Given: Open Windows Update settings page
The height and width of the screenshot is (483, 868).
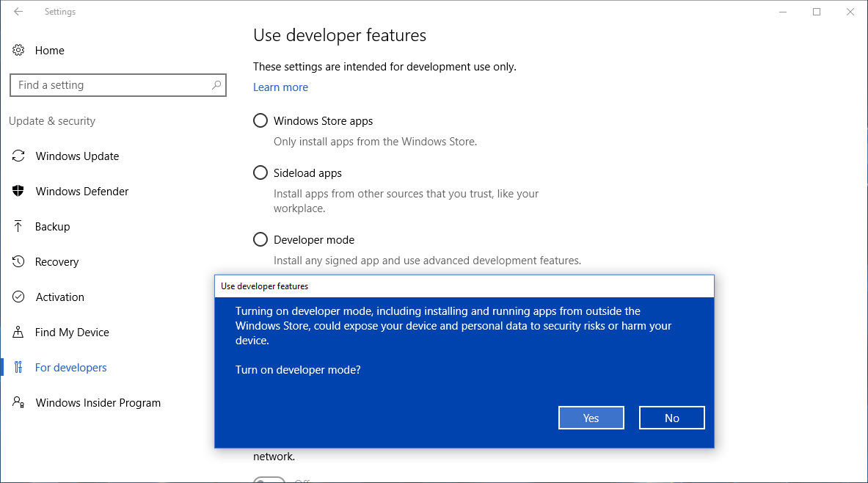Looking at the screenshot, I should coord(78,156).
